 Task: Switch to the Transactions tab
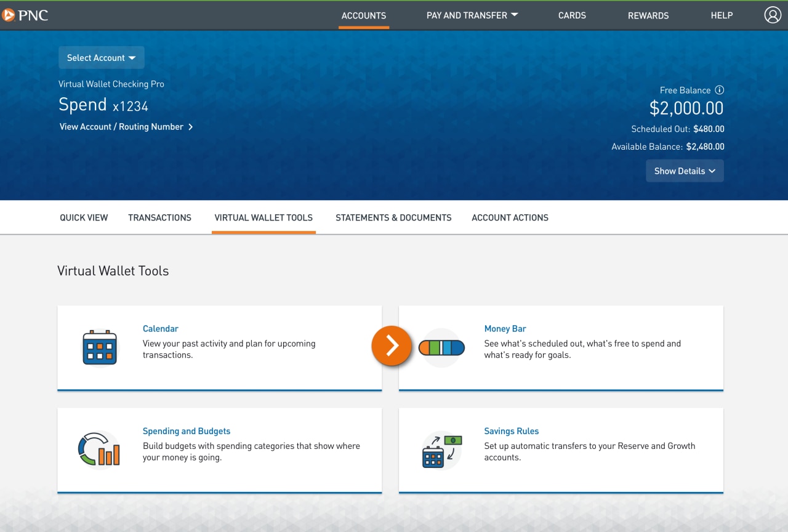pyautogui.click(x=159, y=217)
